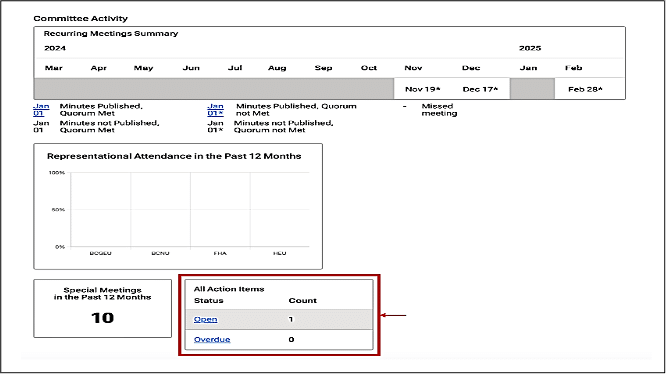Click the Oct month header
The width and height of the screenshot is (666, 374).
click(x=369, y=68)
